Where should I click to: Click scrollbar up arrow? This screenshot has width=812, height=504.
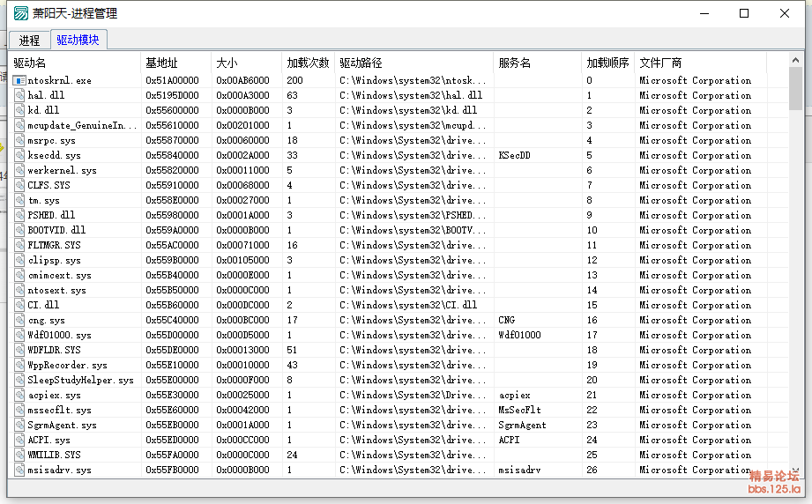coord(796,61)
